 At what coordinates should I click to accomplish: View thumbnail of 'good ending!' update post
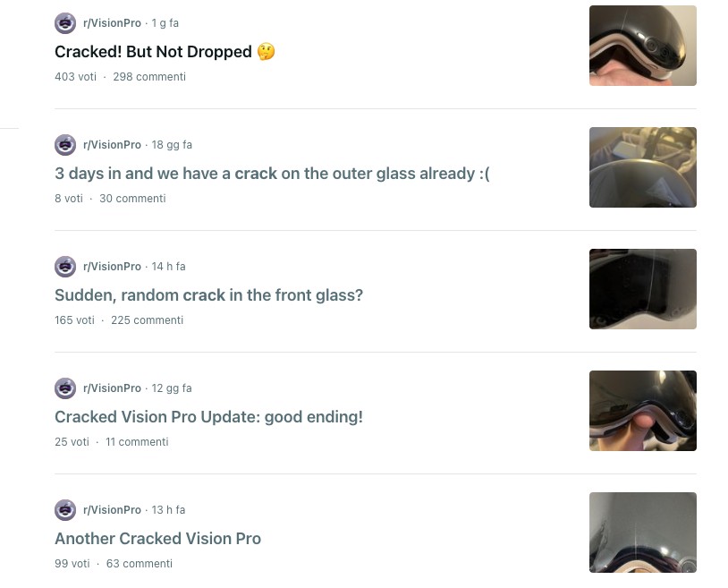coord(642,411)
